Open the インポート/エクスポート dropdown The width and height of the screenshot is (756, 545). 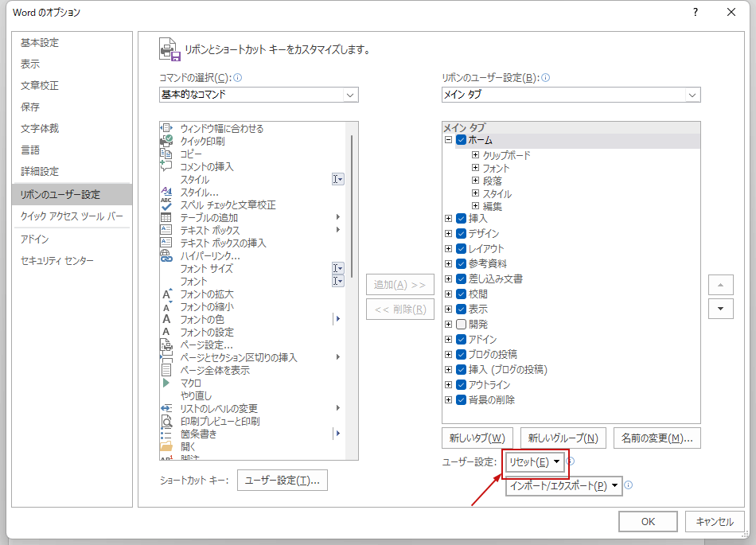click(563, 486)
